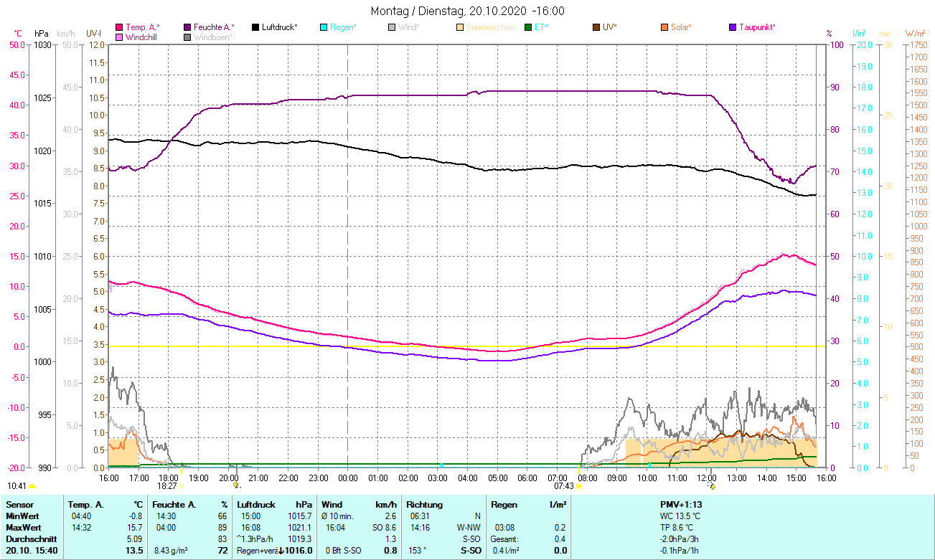Click the down-arrow trend icon before 1016.0
This screenshot has width=935, height=560.
[x=281, y=551]
